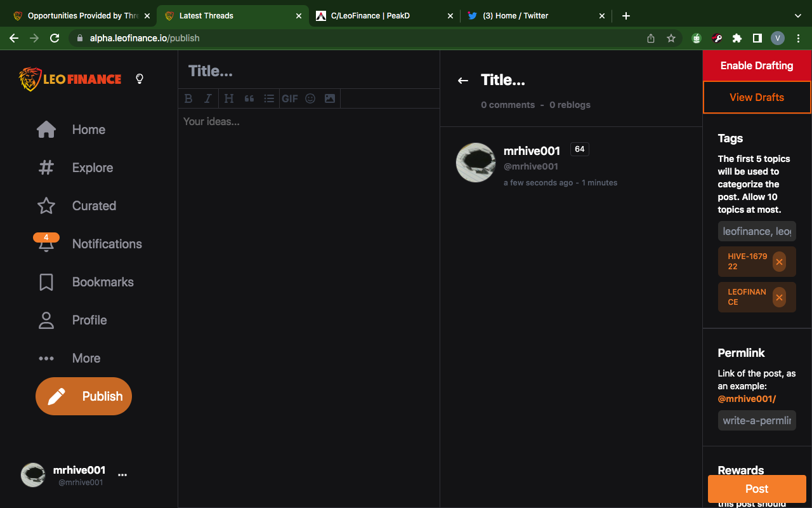Open Bookmarks in the sidebar
Viewport: 812px width, 508px height.
point(86,282)
